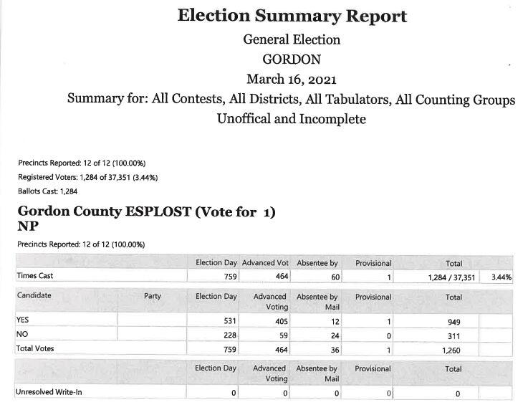Click the YES total of 949
Image resolution: width=523 pixels, height=420 pixels.
coord(453,322)
